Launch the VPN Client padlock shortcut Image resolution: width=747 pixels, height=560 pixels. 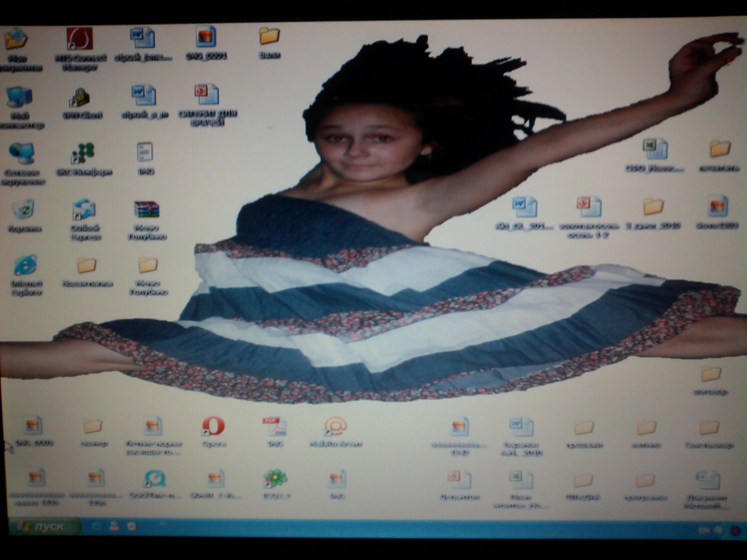pos(80,98)
